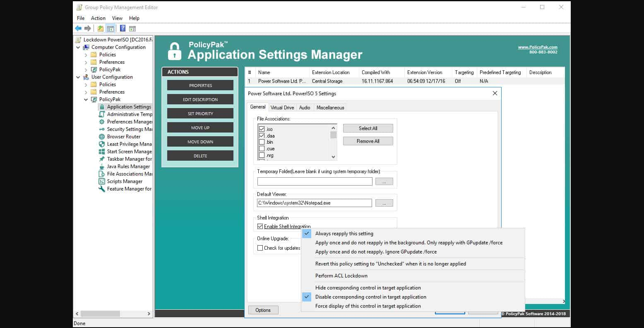Expand PolicyPak under Computer Configuration
The width and height of the screenshot is (644, 328).
click(x=86, y=70)
